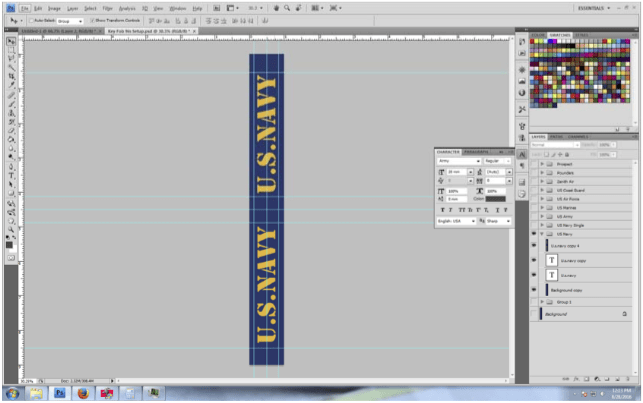Enable the Auto-Select checkbox

point(31,20)
